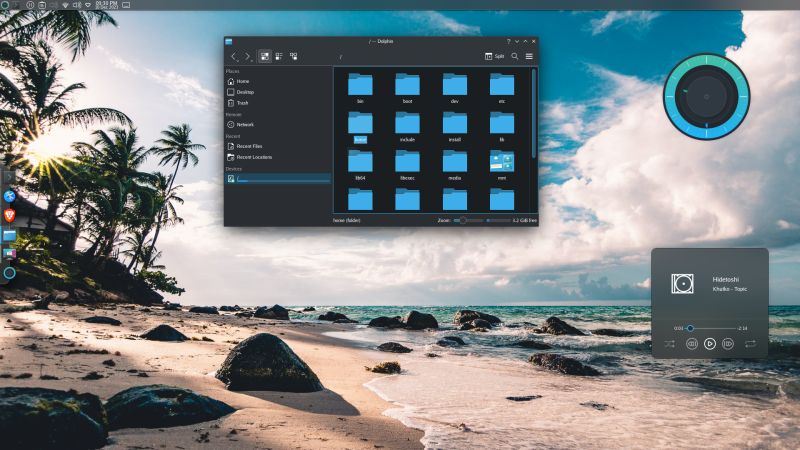Select the etc folder icon
Image resolution: width=800 pixels, height=450 pixels.
pyautogui.click(x=502, y=85)
